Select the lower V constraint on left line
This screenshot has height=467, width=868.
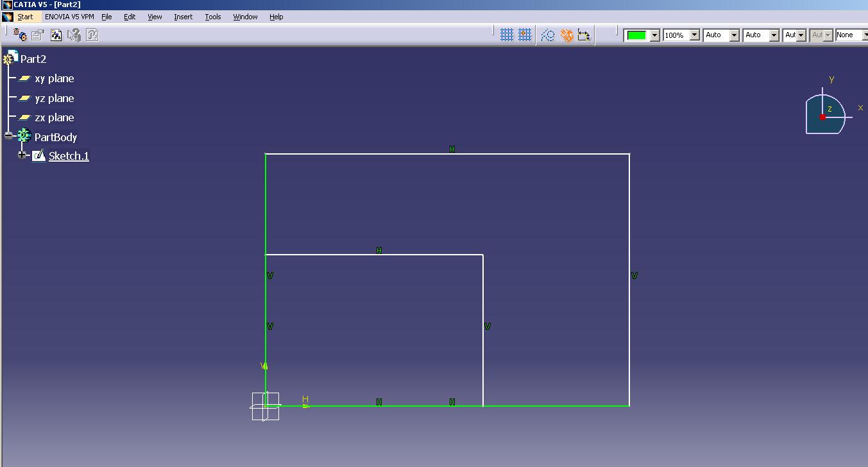270,327
